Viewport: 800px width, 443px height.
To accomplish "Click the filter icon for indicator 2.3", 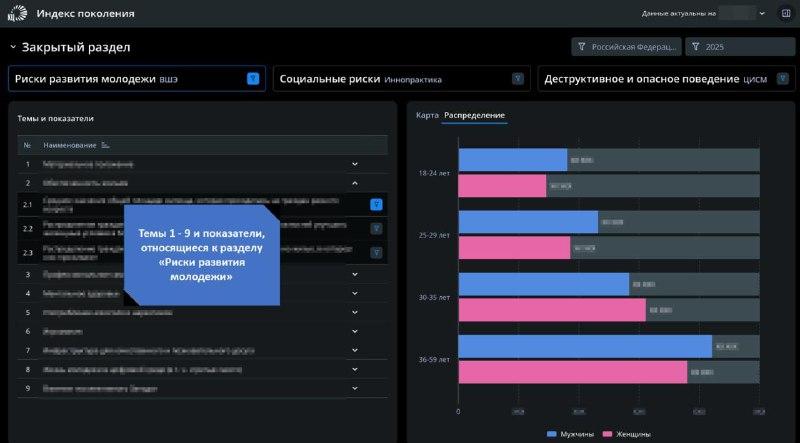I will [x=376, y=252].
